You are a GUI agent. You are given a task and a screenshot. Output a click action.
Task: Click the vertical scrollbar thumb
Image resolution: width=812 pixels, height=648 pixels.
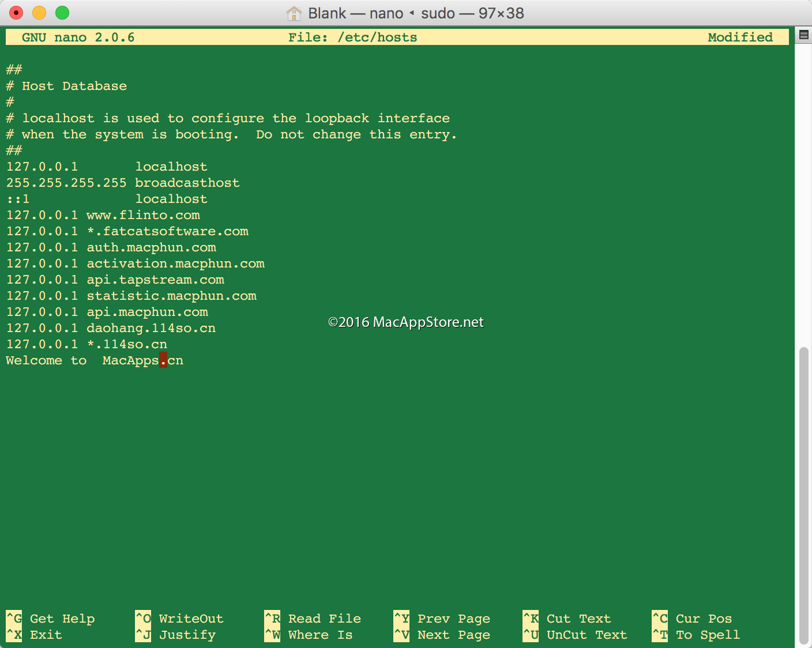[x=804, y=496]
